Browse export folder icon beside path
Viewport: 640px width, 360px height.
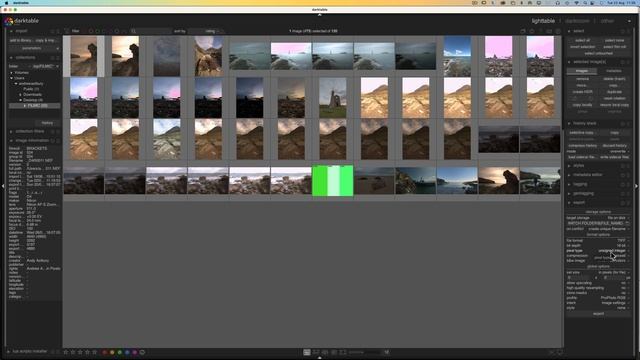[x=627, y=223]
